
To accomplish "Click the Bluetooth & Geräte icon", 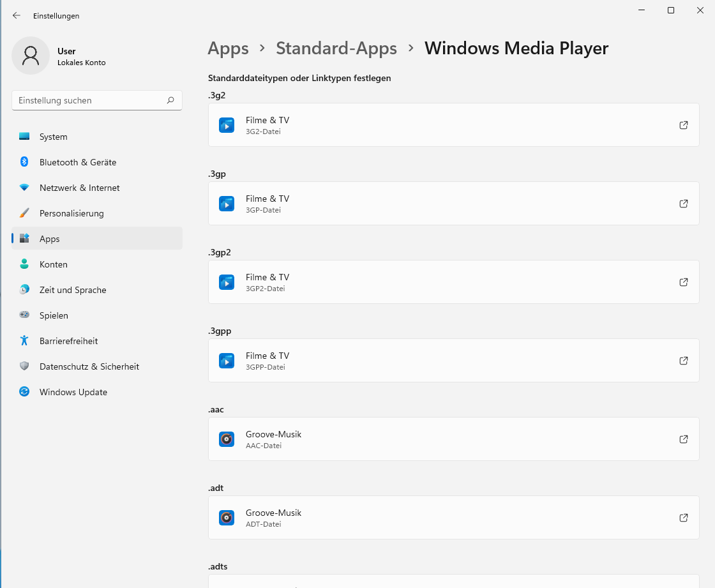I will tap(24, 162).
